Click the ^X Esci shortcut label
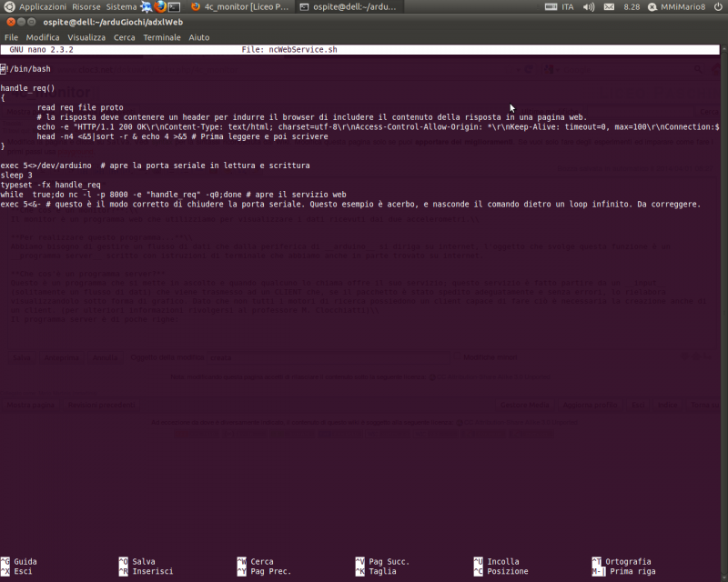The height and width of the screenshot is (582, 728). (16, 571)
